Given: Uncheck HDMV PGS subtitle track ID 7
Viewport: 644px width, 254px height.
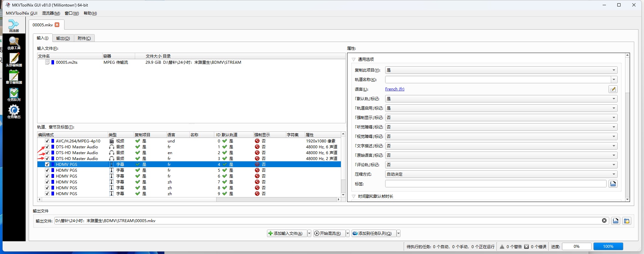Looking at the screenshot, I should (47, 182).
